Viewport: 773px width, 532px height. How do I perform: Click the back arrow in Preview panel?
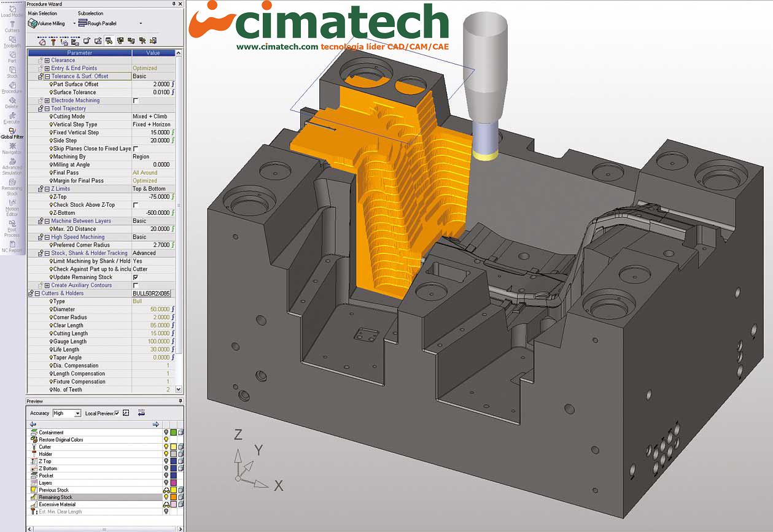point(33,424)
